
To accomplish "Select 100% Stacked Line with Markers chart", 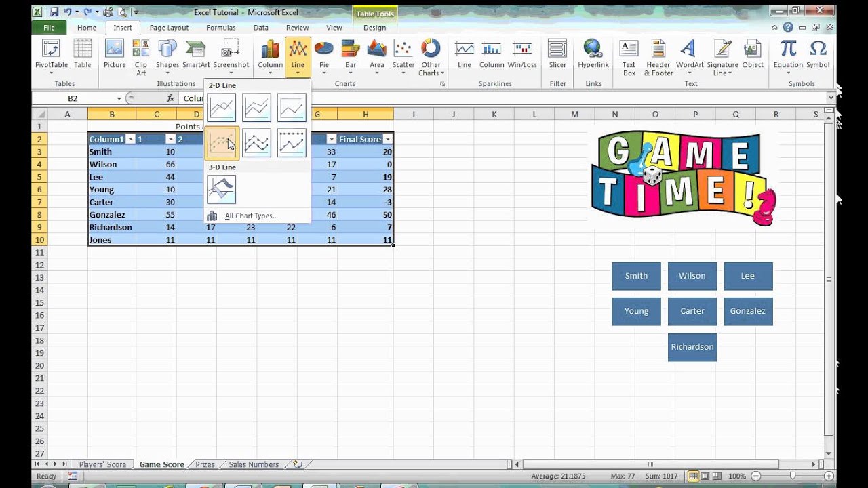I will coord(292,142).
